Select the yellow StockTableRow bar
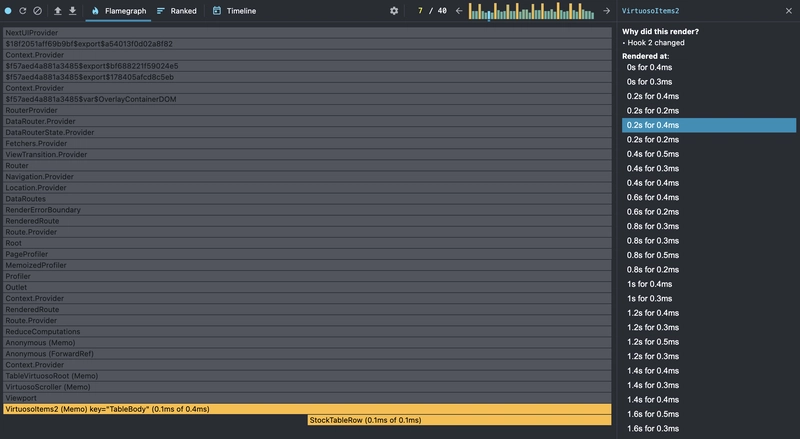The image size is (800, 439). 459,420
